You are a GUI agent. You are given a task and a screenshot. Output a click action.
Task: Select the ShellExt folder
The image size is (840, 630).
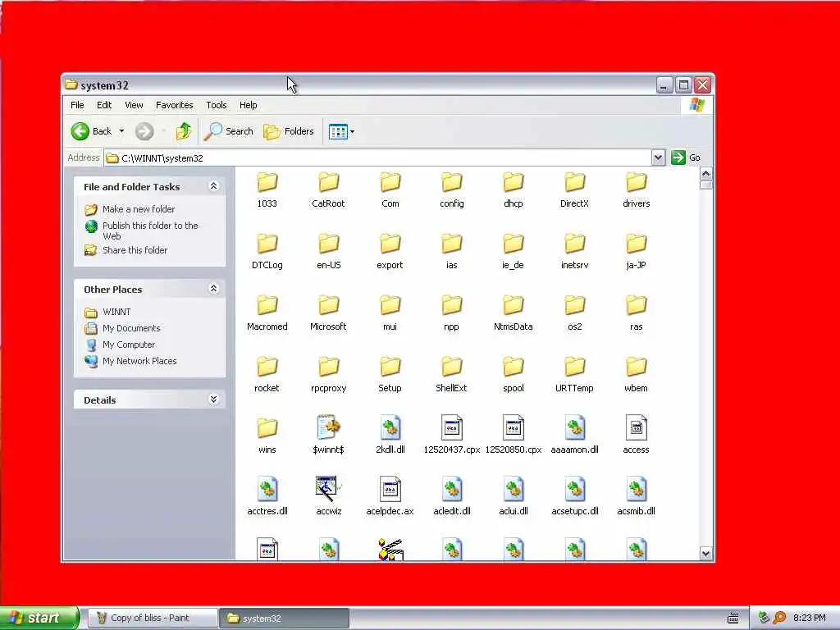coord(452,375)
